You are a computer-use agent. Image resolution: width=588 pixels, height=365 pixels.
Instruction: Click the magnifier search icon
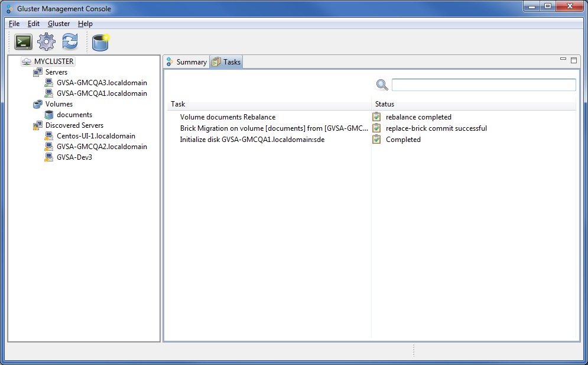382,85
